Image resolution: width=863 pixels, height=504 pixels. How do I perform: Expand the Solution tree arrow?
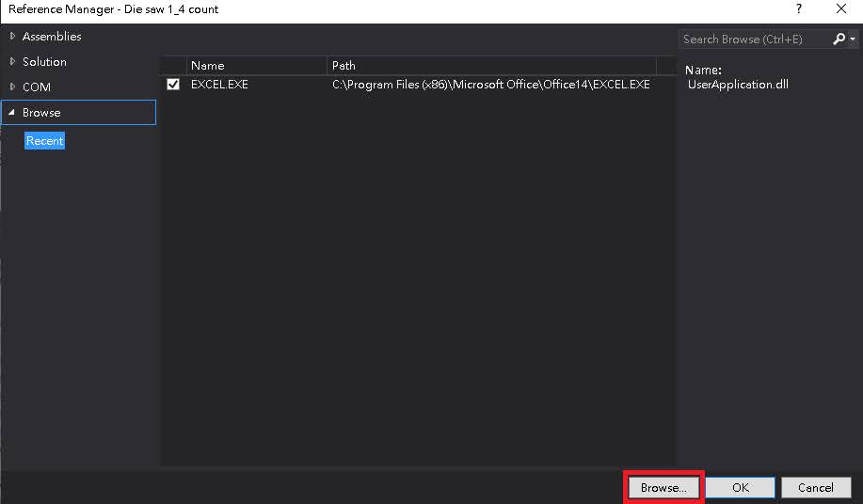click(12, 61)
